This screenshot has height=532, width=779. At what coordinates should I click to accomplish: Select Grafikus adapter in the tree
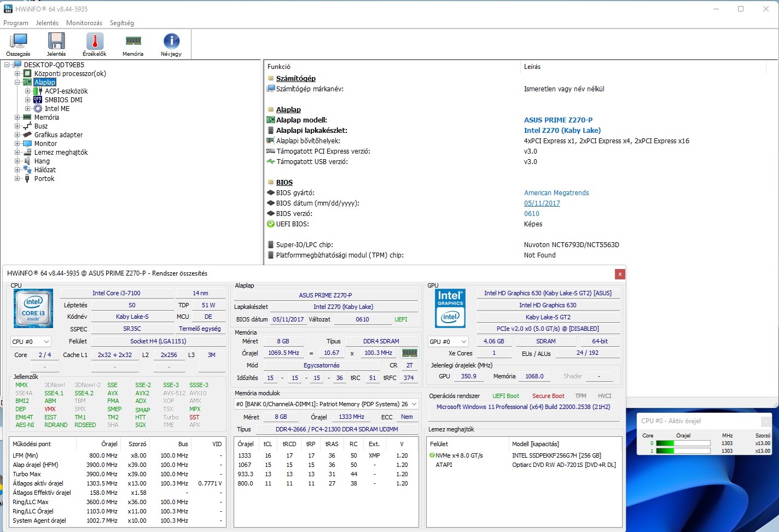click(59, 135)
